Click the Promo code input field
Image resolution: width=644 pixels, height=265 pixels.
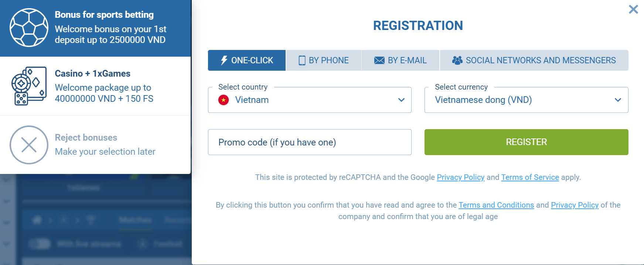click(310, 142)
